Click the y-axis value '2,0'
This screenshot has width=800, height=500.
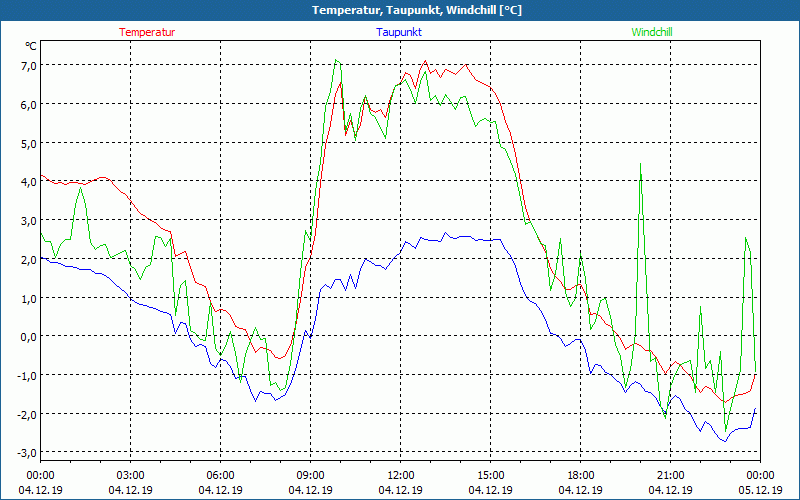[x=29, y=259]
